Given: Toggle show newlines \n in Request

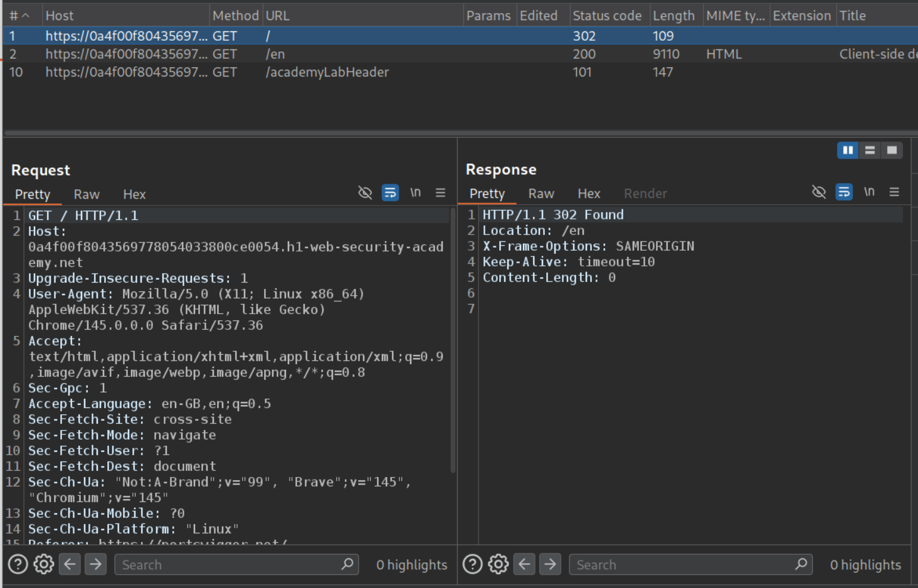Looking at the screenshot, I should 415,192.
